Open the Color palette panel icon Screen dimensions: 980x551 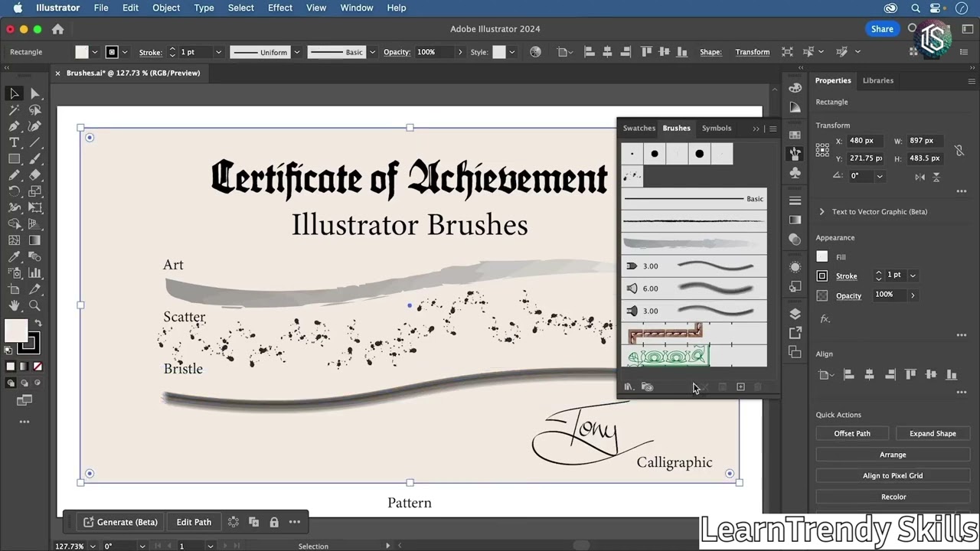(795, 88)
